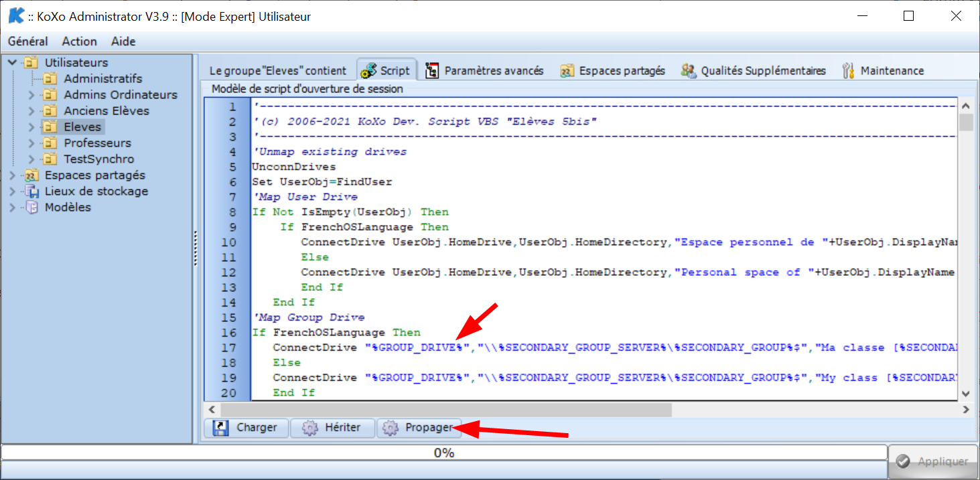Screen dimensions: 980x480
Task: Click the Eleves folder icon
Action: [50, 127]
